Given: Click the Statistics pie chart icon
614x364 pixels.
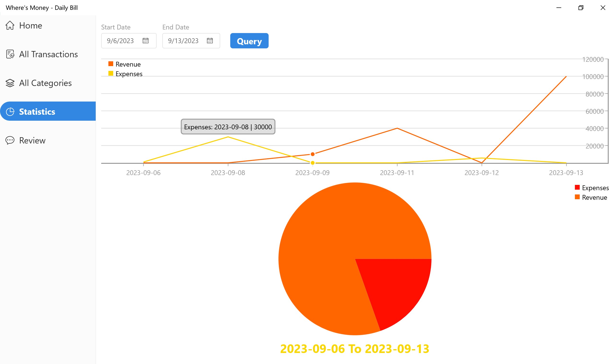Looking at the screenshot, I should point(10,112).
